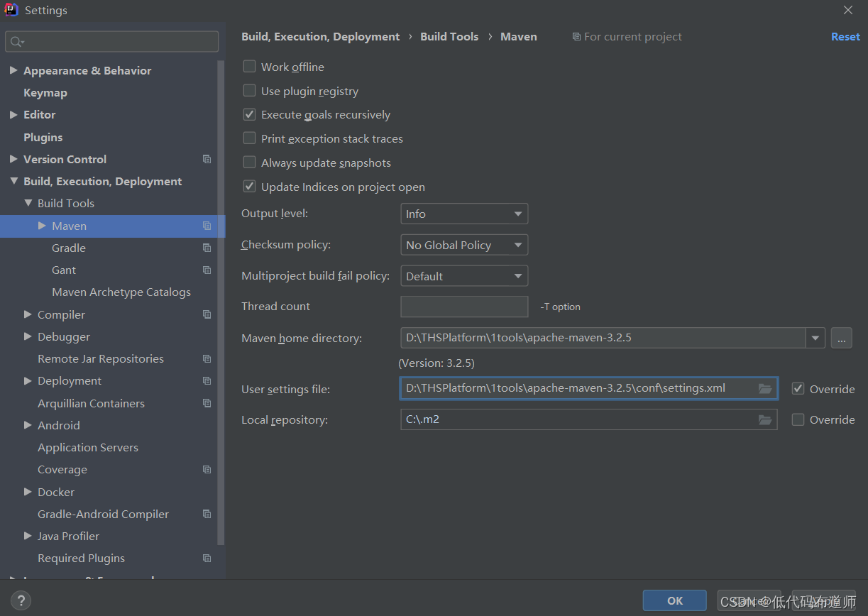868x616 pixels.
Task: Focus the settings search field
Action: [112, 42]
